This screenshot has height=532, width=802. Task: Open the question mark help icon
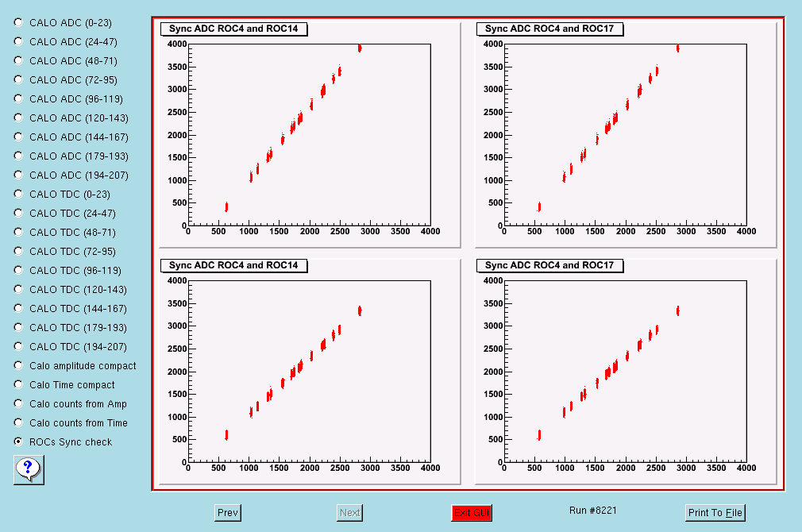[29, 469]
